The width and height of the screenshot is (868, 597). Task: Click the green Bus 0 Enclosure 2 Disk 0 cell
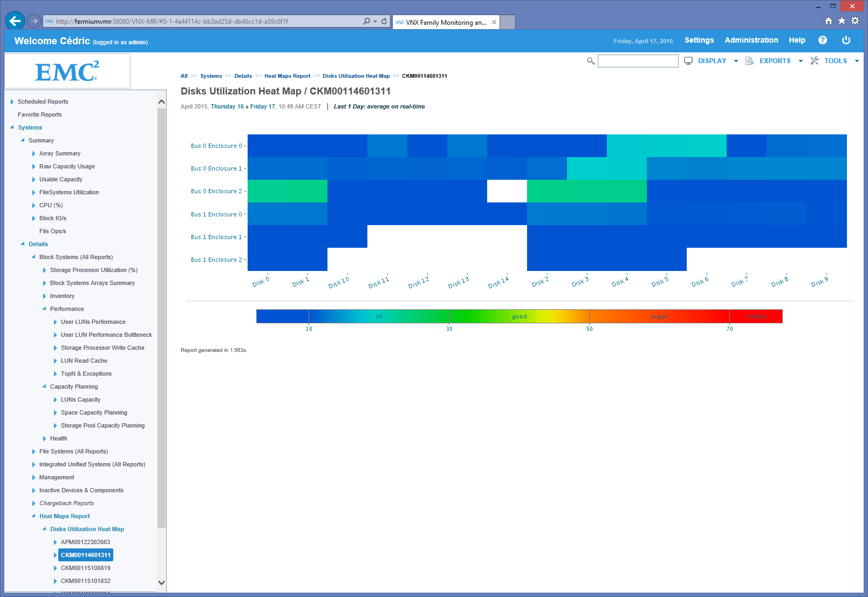coord(268,191)
